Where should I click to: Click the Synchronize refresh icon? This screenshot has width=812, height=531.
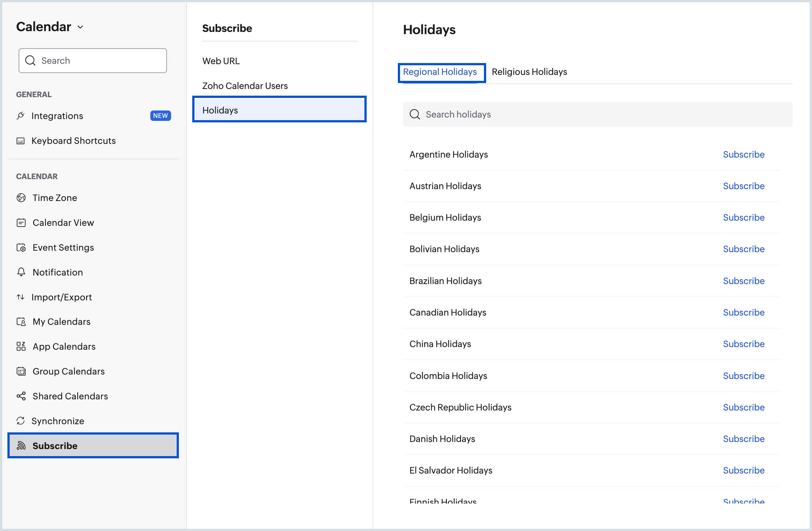point(21,421)
